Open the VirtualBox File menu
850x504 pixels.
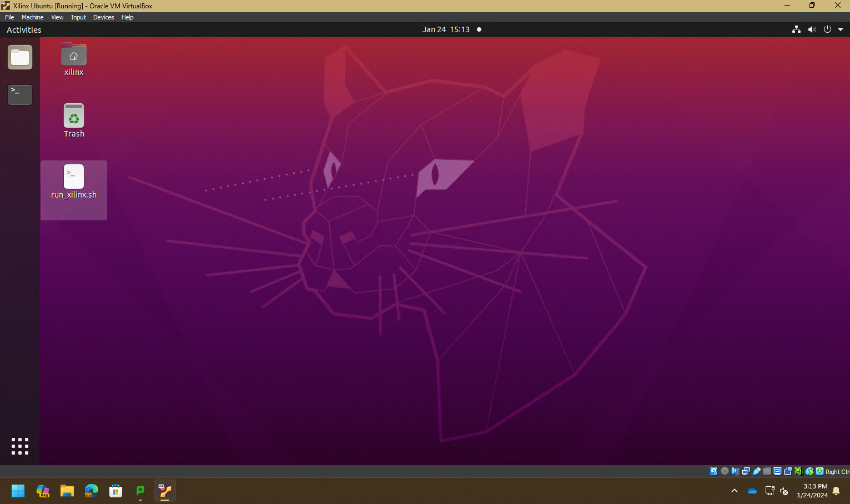(x=9, y=17)
